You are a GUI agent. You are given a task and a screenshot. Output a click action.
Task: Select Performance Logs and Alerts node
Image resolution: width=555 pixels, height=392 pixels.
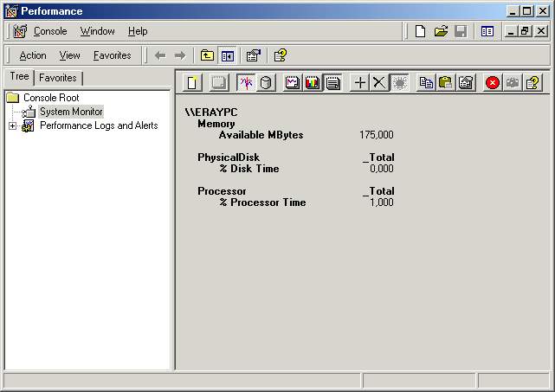[99, 125]
